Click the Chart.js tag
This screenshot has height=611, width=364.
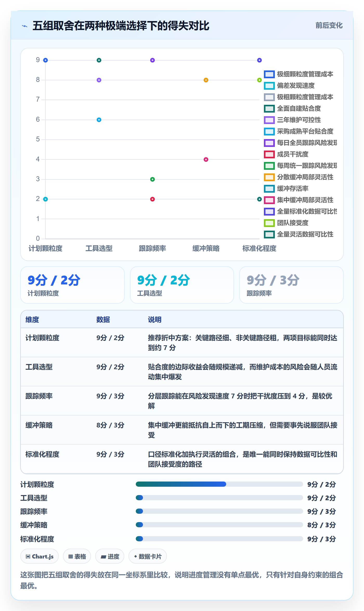pyautogui.click(x=40, y=556)
